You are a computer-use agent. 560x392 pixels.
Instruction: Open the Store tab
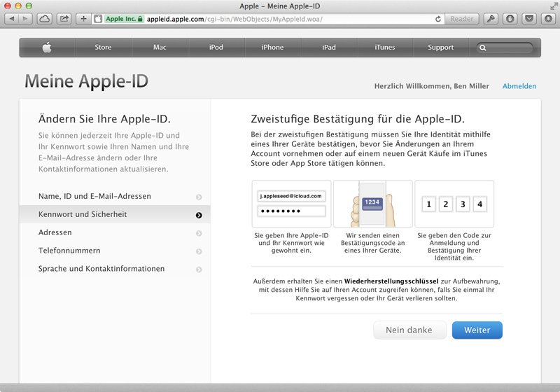103,48
